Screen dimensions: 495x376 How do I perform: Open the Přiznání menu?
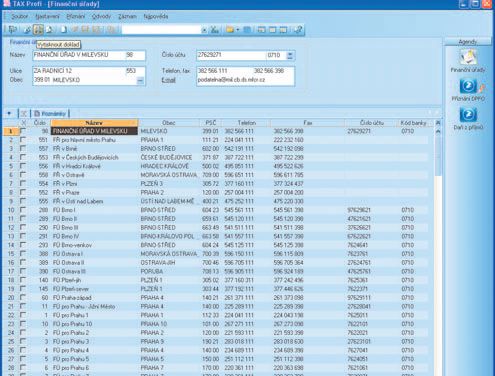[75, 16]
